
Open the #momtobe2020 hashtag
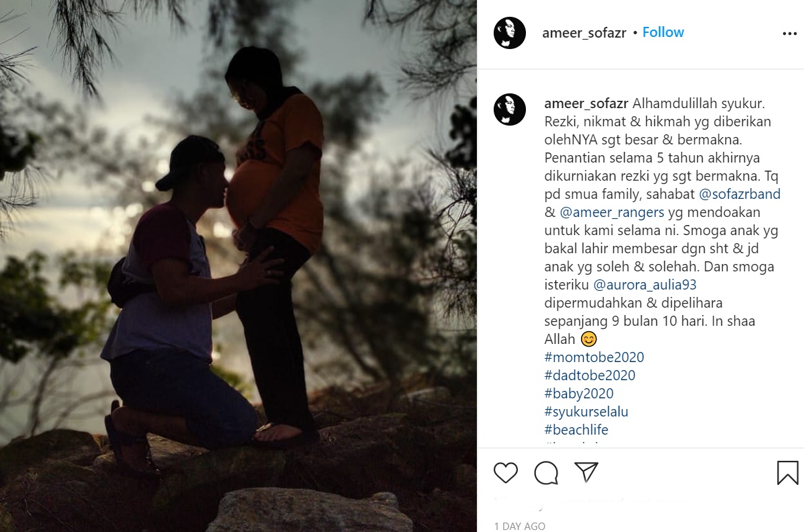tap(594, 357)
